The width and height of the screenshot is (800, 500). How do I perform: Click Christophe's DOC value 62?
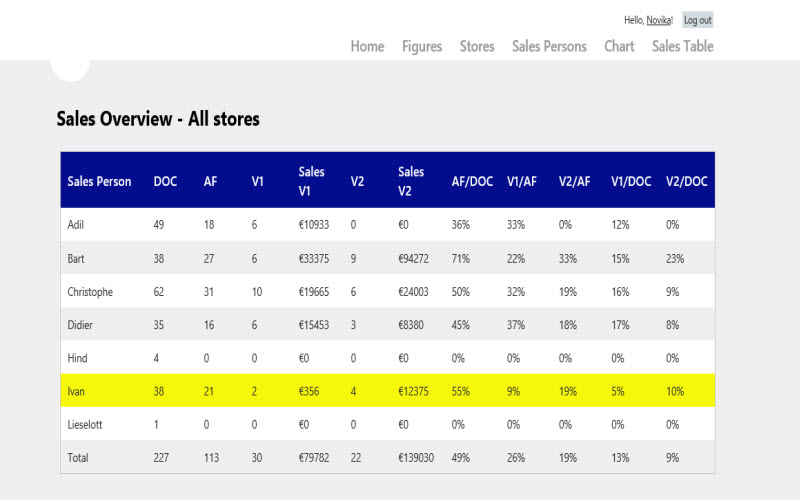point(159,292)
